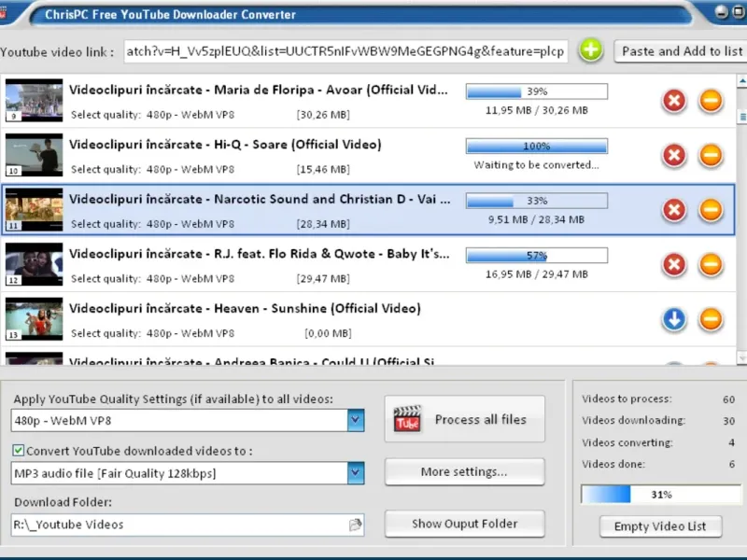Click Show Ouput Folder button
Viewport: 747px width, 560px height.
point(464,524)
